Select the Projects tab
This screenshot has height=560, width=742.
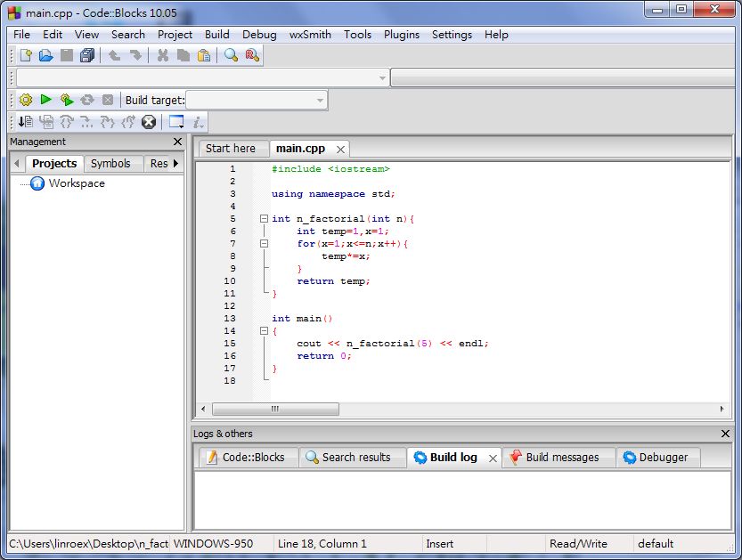(54, 163)
